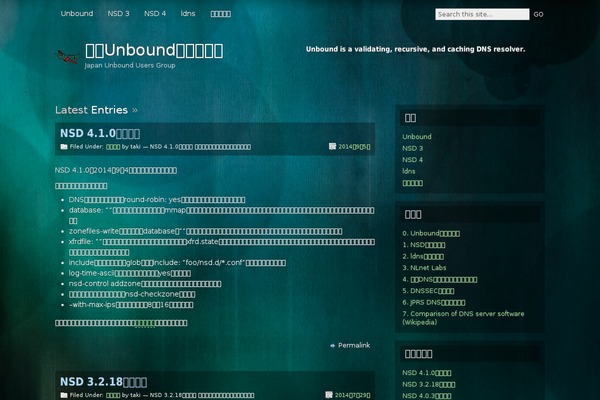600x400 pixels.
Task: Open NSD 4 in the sidebar menu
Action: (x=412, y=160)
